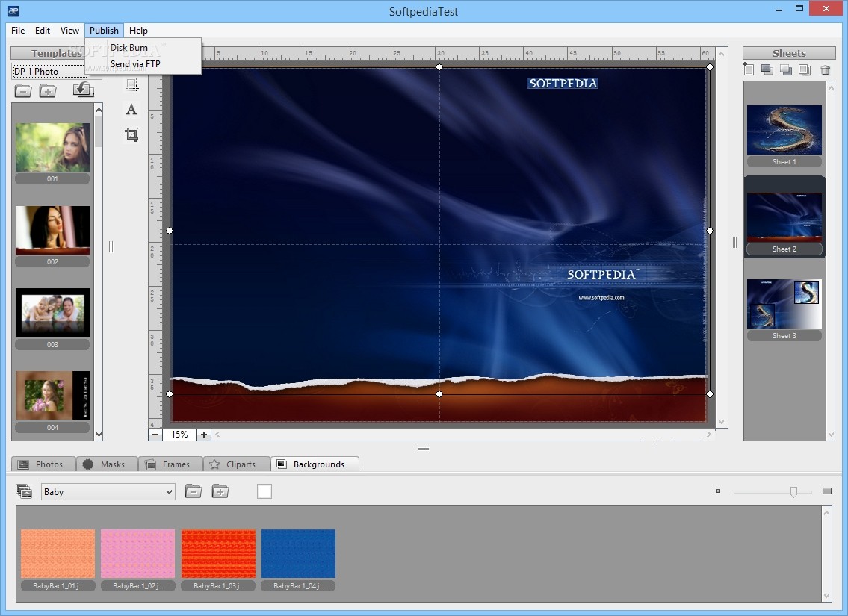Click the Publish menu
The height and width of the screenshot is (616, 848).
tap(104, 31)
